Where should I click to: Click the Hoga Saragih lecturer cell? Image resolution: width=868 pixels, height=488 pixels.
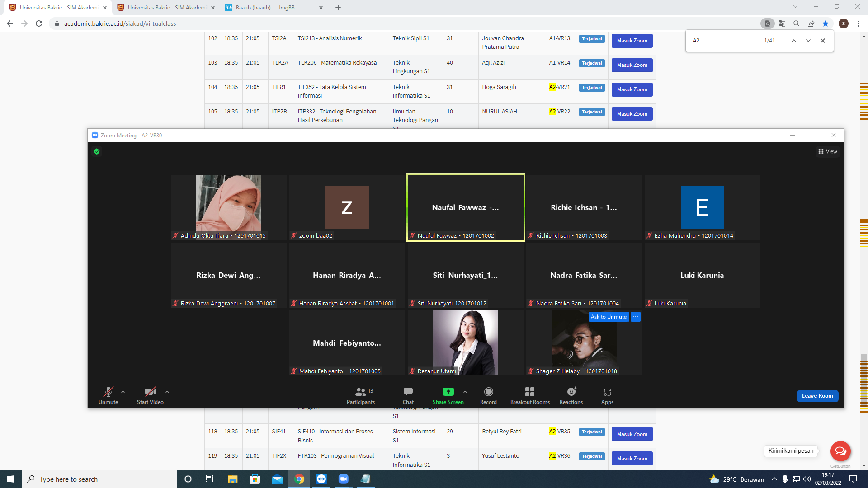(x=512, y=91)
